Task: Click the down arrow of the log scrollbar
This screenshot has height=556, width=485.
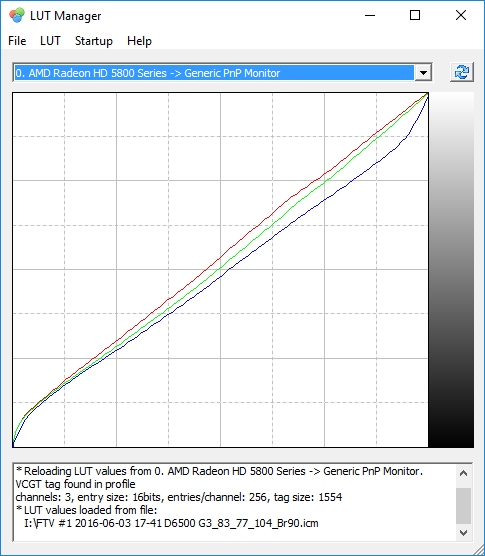Action: (463, 533)
